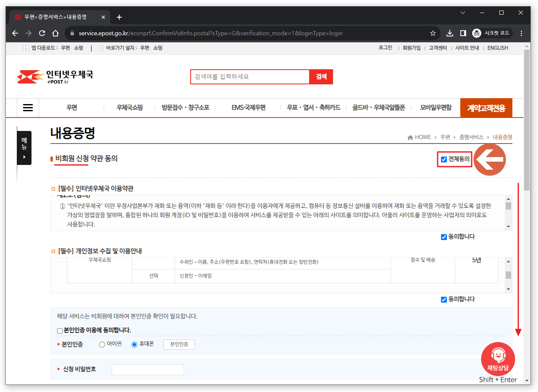This screenshot has height=392, width=538.
Task: Click 앱 다운로드 우편 link
Action: [x=65, y=48]
